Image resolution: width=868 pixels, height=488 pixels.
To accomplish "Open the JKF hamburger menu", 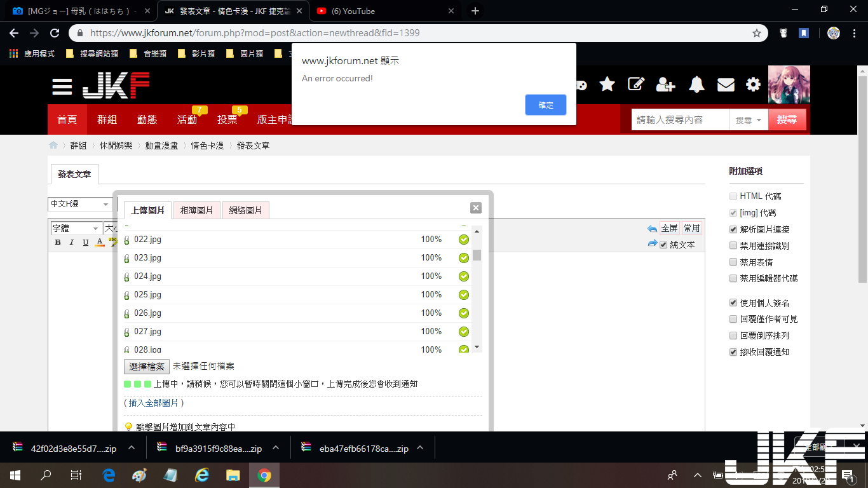I will pyautogui.click(x=62, y=87).
